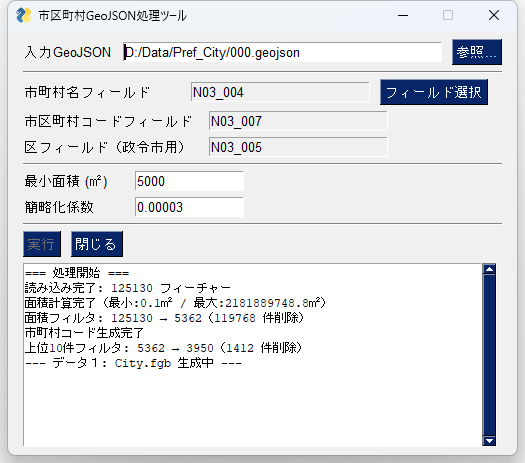This screenshot has height=463, width=525.
Task: Click the 閉じる close button
Action: [97, 244]
